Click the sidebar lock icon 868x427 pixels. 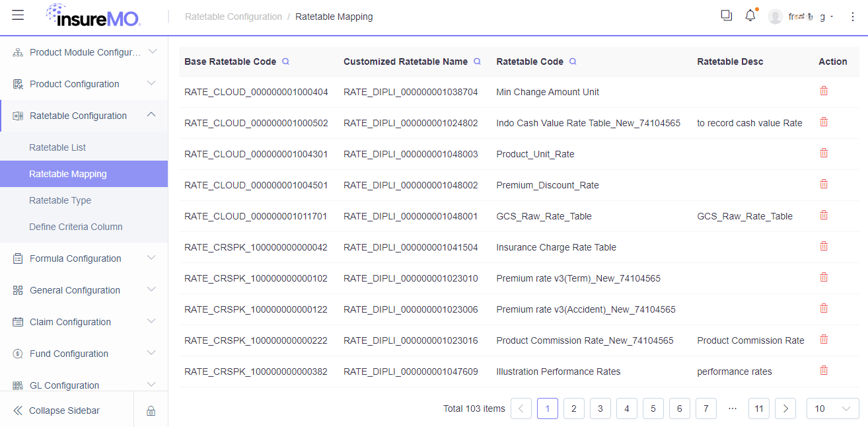pyautogui.click(x=151, y=411)
